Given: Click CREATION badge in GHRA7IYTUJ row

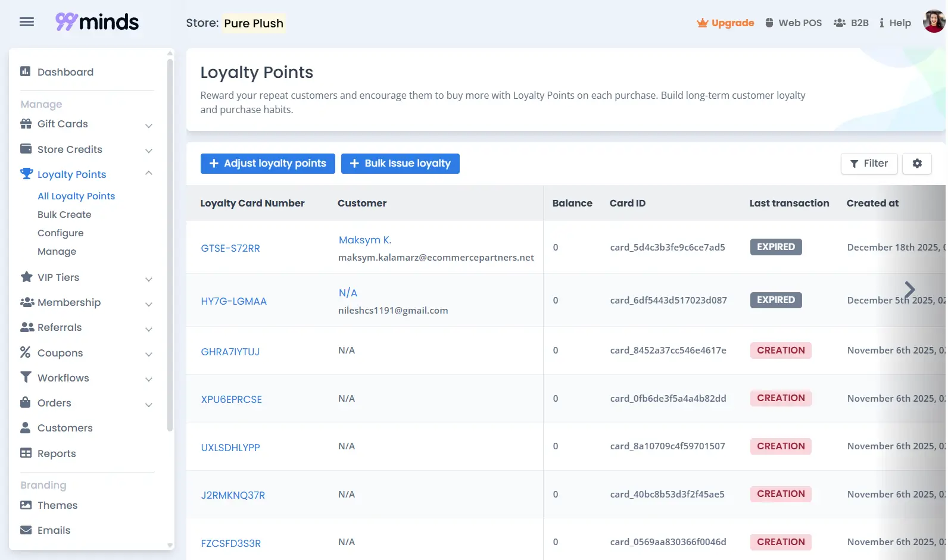Looking at the screenshot, I should tap(781, 351).
